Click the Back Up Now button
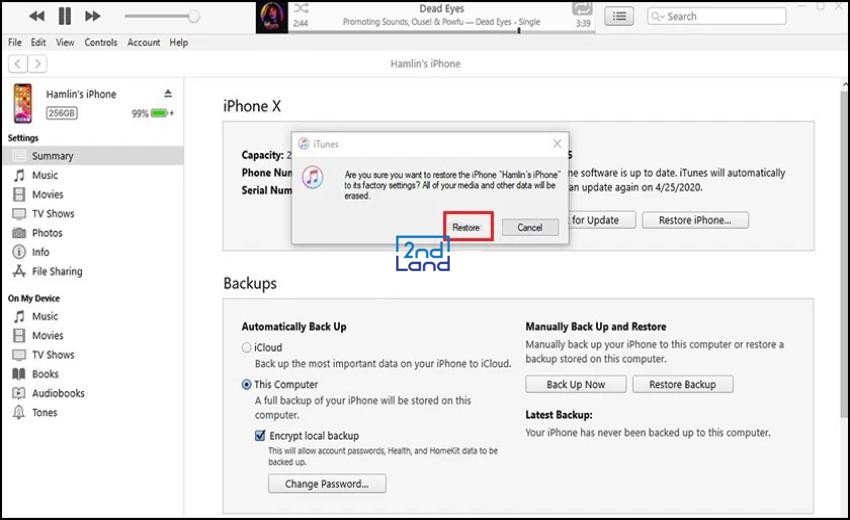Image resolution: width=850 pixels, height=520 pixels. tap(576, 384)
